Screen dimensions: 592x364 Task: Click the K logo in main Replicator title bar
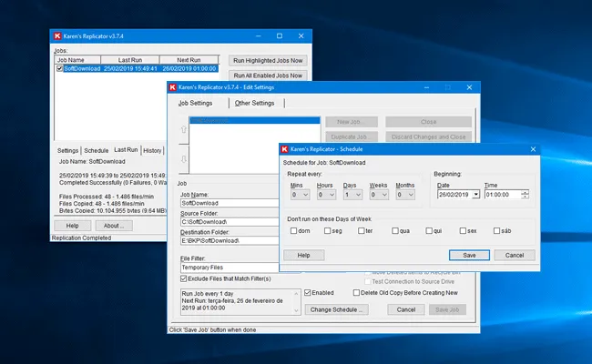click(57, 36)
